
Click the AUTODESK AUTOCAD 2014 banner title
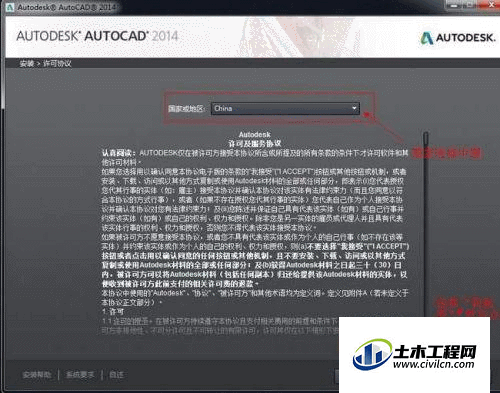click(x=97, y=36)
